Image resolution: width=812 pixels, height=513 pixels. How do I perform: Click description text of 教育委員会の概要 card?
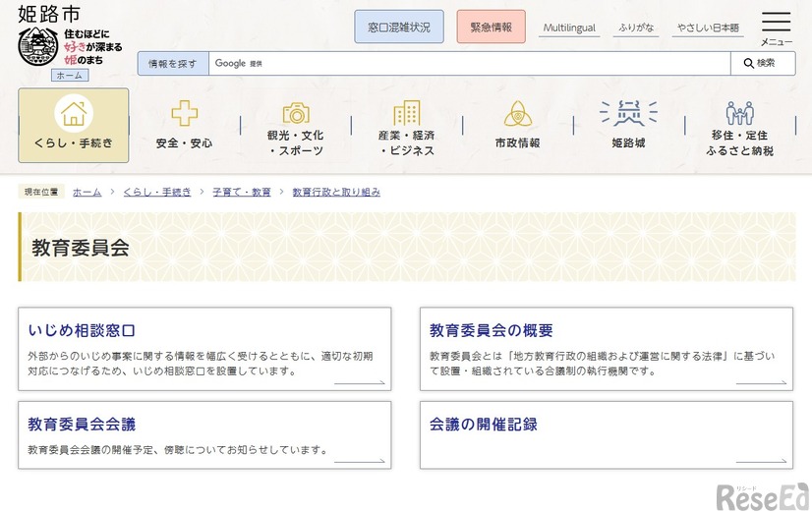coord(603,364)
